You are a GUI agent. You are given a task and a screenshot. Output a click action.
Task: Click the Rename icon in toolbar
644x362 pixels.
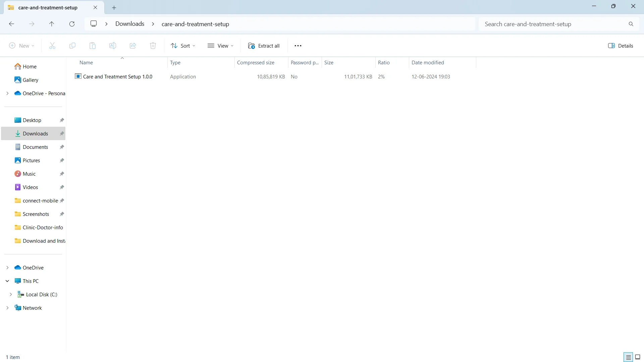pyautogui.click(x=113, y=46)
